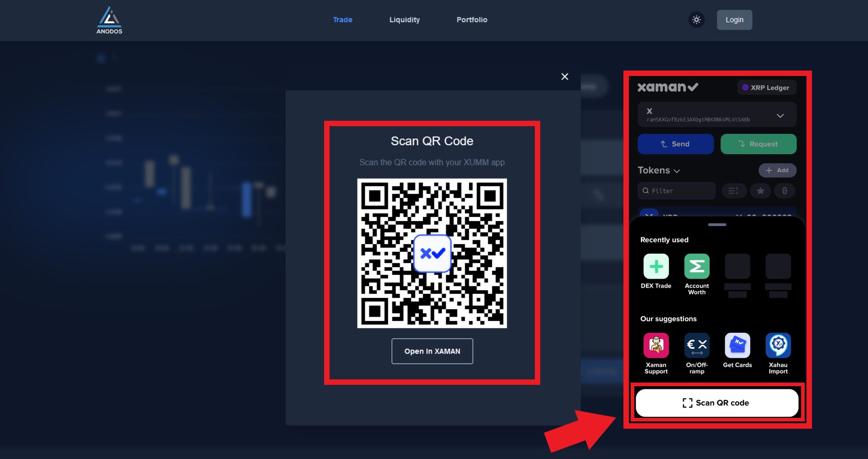Viewport: 868px width, 459px height.
Task: Toggle the token sort order icon
Action: pyautogui.click(x=733, y=191)
